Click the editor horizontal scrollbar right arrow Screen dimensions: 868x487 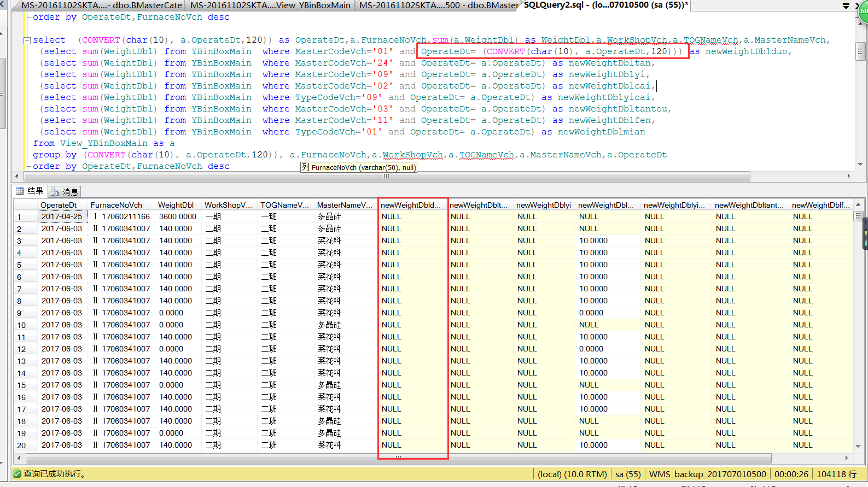tap(848, 176)
